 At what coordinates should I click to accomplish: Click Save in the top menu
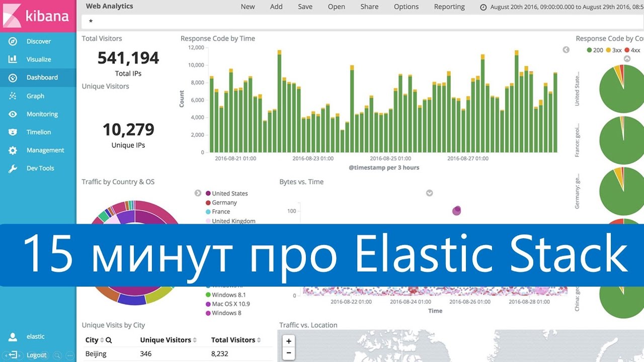point(305,7)
